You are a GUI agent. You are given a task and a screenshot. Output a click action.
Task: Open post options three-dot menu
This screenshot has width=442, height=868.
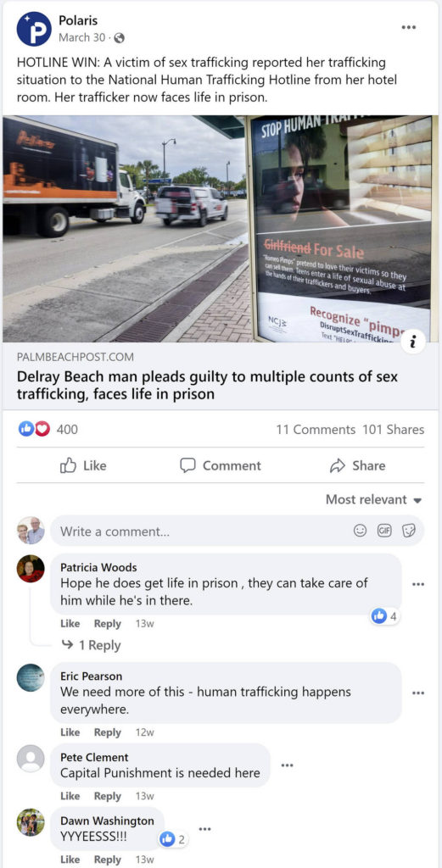pyautogui.click(x=409, y=27)
